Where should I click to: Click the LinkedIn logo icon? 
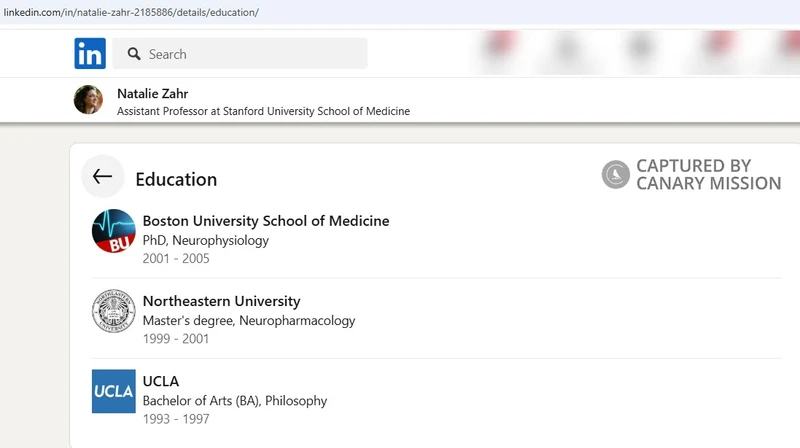pos(89,54)
